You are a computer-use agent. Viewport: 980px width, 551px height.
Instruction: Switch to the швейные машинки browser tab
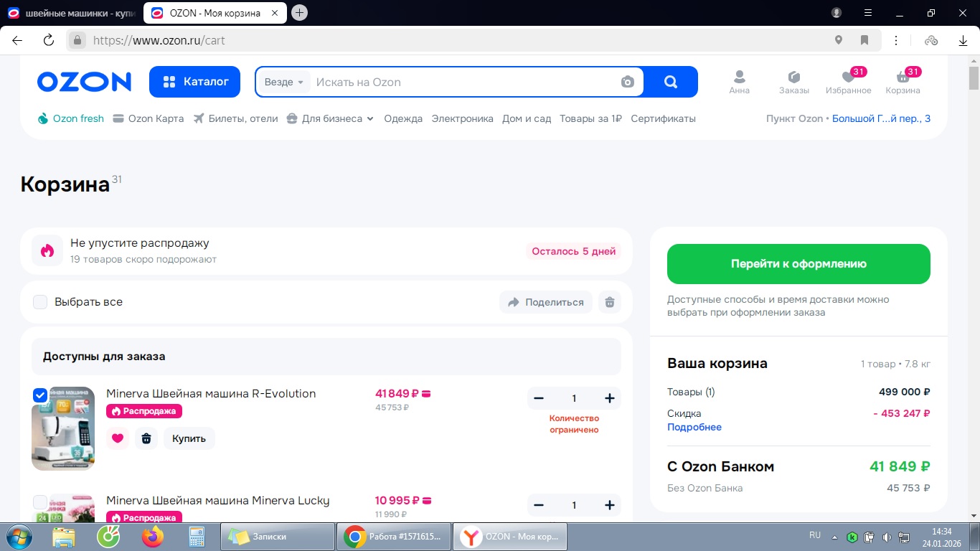[x=72, y=13]
